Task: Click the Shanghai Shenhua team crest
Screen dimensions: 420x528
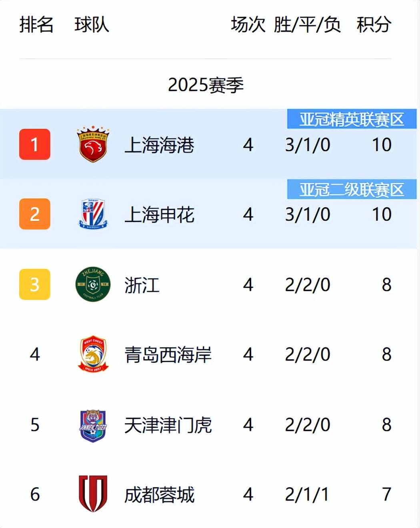Action: click(x=93, y=214)
